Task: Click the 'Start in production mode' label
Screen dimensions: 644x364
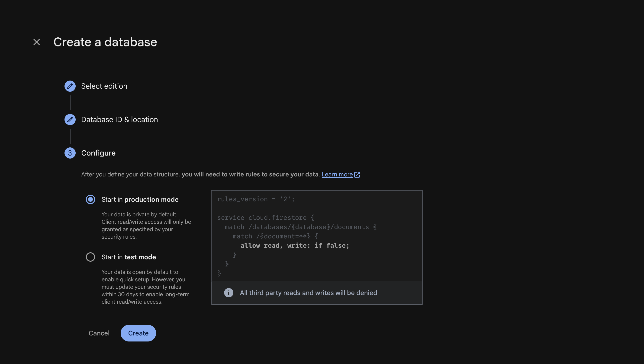Action: pyautogui.click(x=140, y=199)
